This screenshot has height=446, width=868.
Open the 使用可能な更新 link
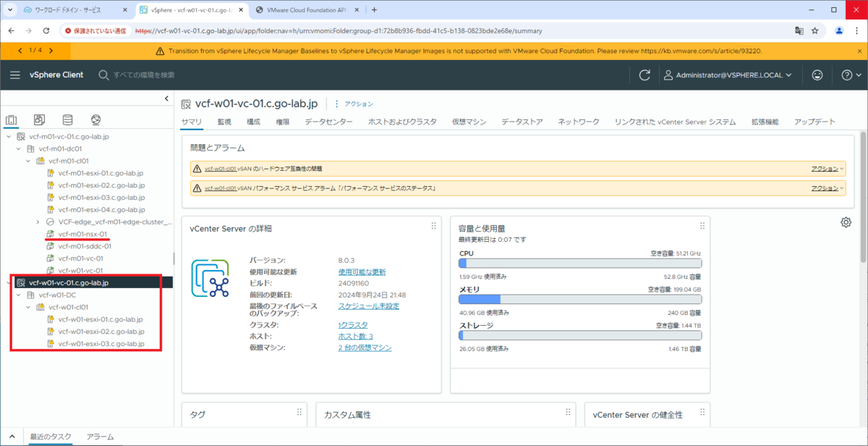coord(362,272)
